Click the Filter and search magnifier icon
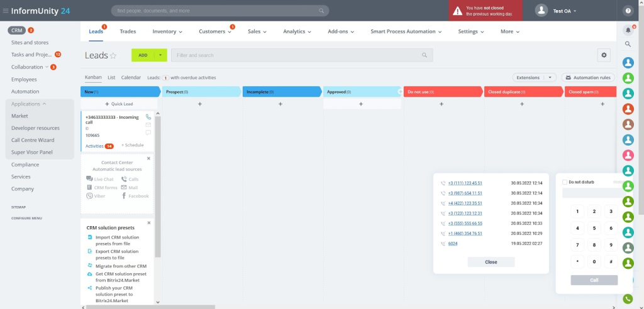The height and width of the screenshot is (309, 644). click(425, 55)
